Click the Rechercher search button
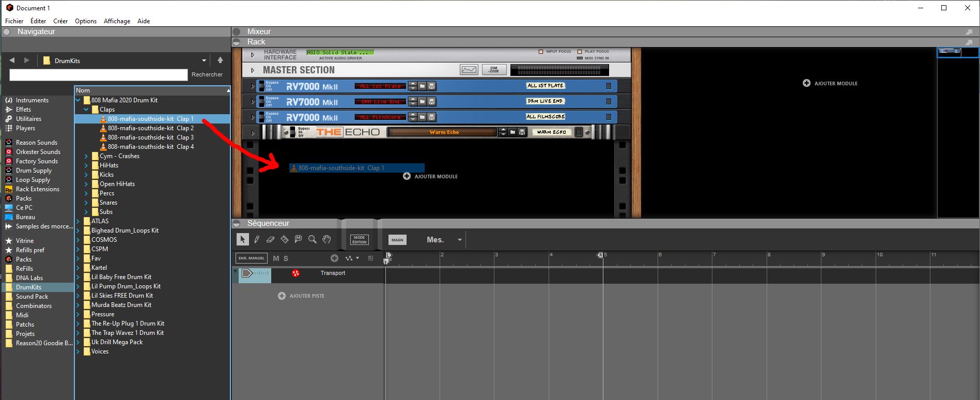Viewport: 980px width, 400px height. coord(207,74)
